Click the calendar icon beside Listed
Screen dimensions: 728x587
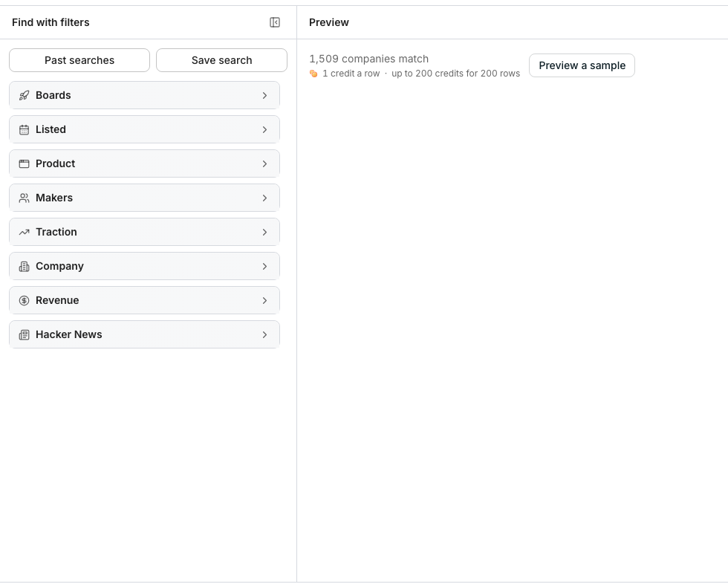(24, 129)
